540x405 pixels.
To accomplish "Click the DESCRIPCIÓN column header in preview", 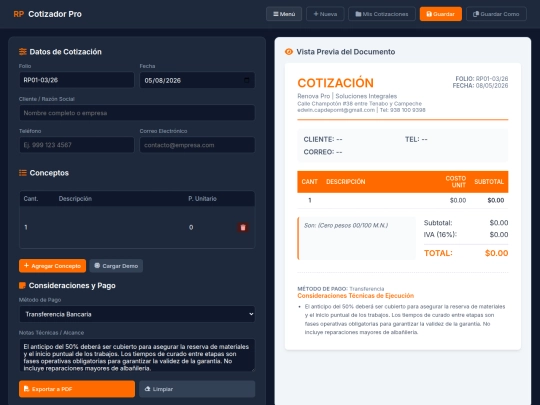I will (x=345, y=181).
